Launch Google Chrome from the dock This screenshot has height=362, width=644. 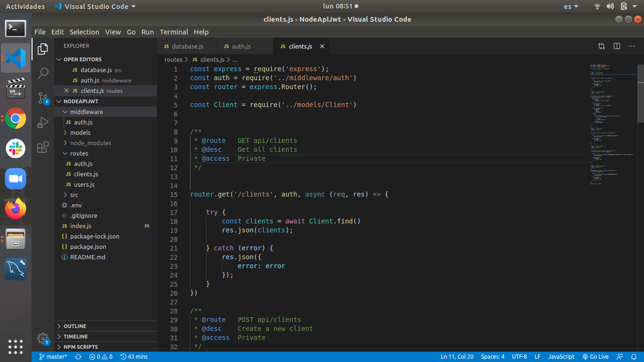[x=16, y=118]
